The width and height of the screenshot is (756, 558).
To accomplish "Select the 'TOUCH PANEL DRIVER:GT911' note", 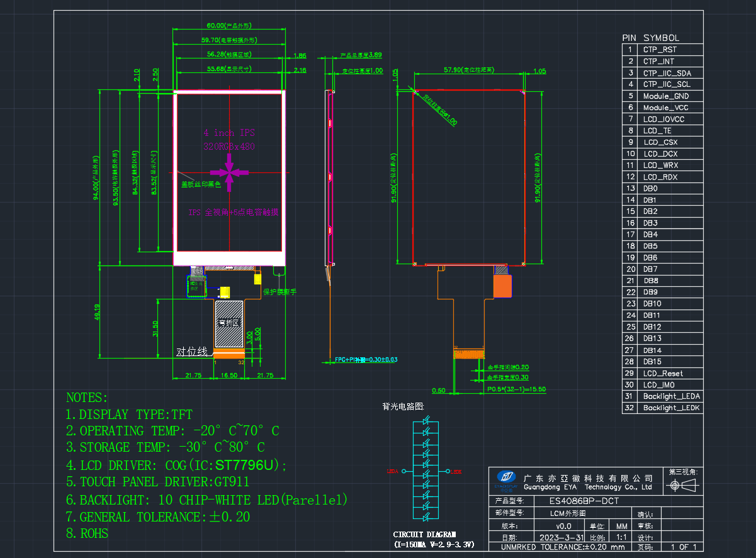I will (x=158, y=483).
